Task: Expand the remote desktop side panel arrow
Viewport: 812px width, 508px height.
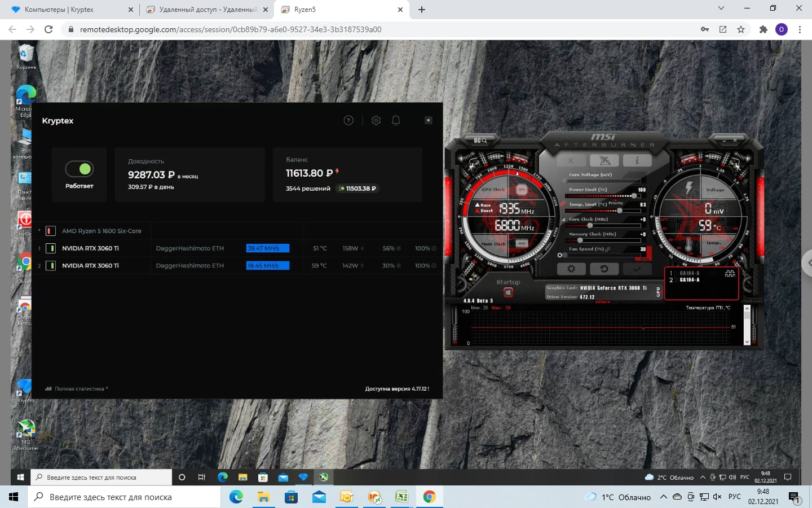Action: (x=806, y=263)
